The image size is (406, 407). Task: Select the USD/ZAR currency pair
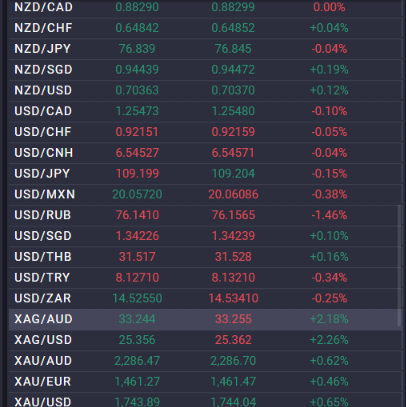[42, 298]
